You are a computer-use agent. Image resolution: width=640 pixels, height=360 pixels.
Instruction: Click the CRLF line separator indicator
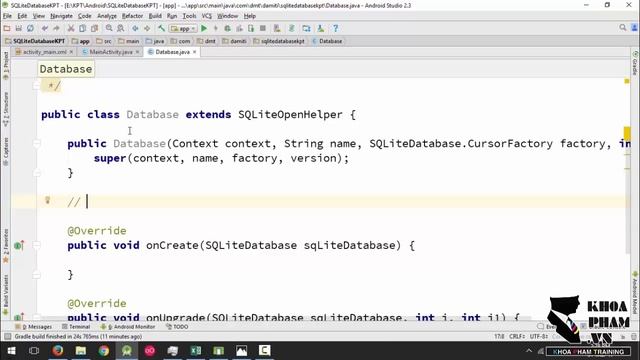click(x=516, y=336)
